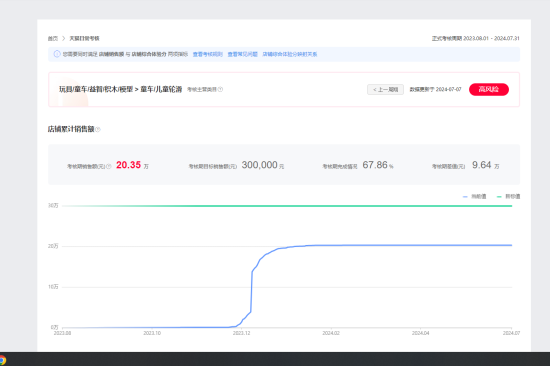Open the 查看常见问题 link
550x366 pixels.
(242, 54)
